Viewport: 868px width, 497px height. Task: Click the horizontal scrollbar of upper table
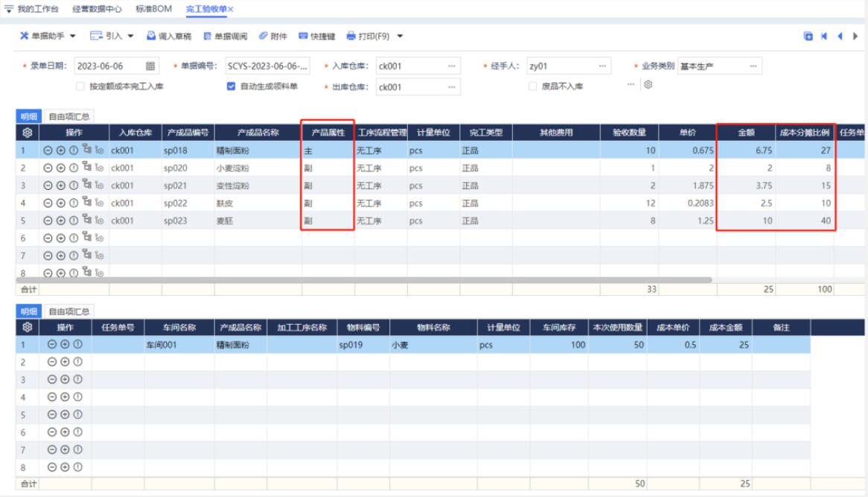(364, 280)
